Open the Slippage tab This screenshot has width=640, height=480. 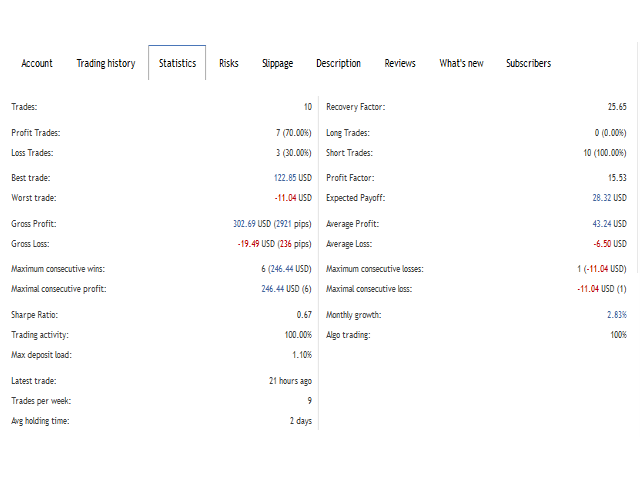pyautogui.click(x=277, y=63)
